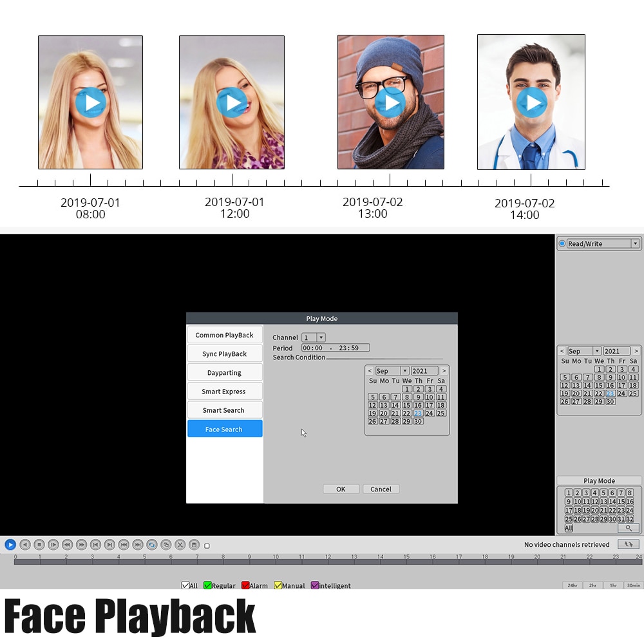
Task: Click the magnifier search icon beside All
Action: click(x=628, y=528)
